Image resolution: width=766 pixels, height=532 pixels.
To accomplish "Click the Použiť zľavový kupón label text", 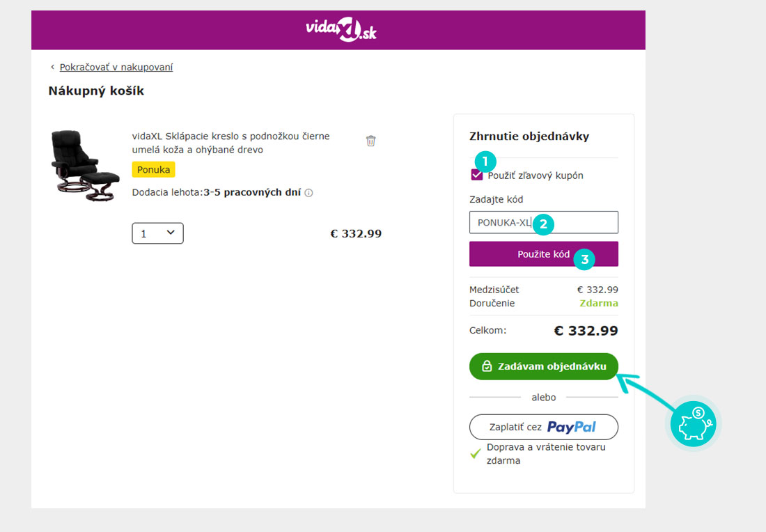I will (x=536, y=175).
